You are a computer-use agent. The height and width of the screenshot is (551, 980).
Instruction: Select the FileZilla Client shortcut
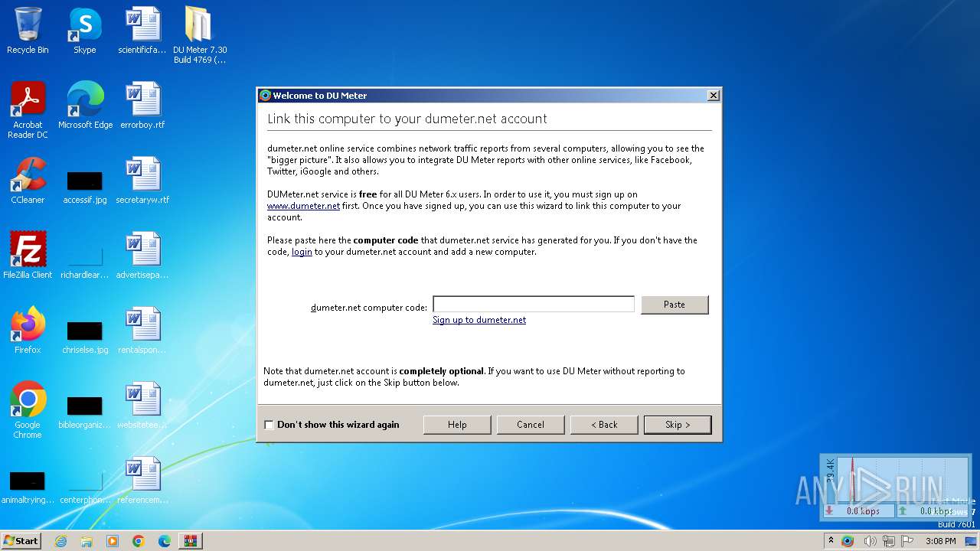28,256
